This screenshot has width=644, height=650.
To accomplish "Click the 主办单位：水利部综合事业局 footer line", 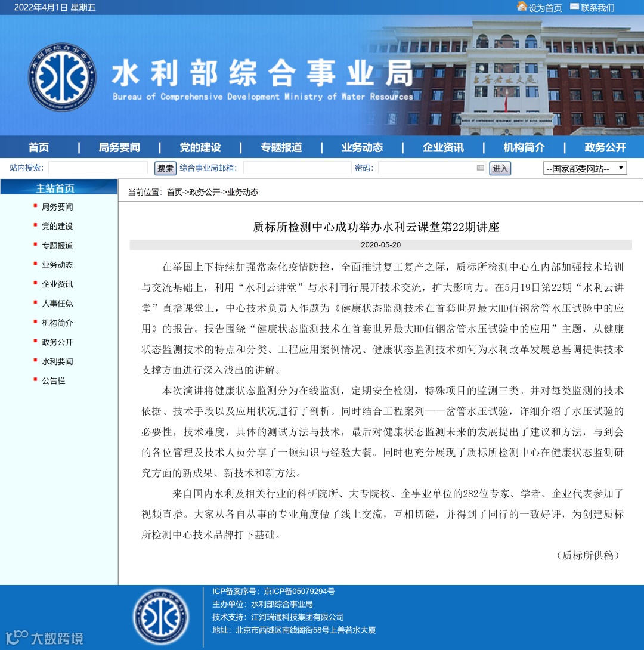I will click(263, 605).
